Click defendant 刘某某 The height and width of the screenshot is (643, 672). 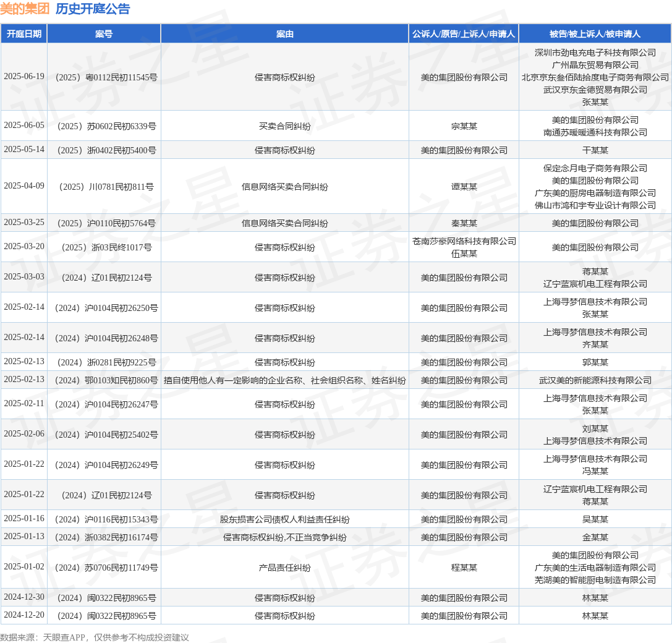tap(595, 428)
